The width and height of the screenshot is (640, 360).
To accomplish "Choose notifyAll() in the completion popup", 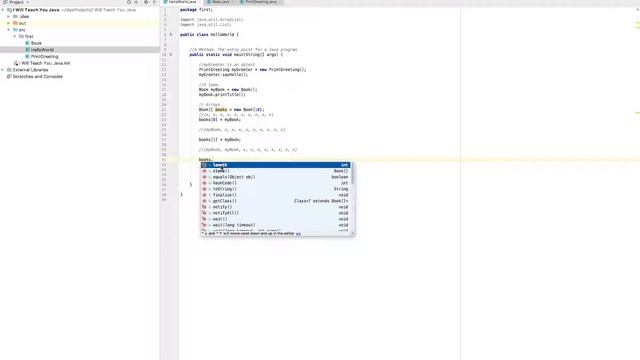I will (276, 213).
